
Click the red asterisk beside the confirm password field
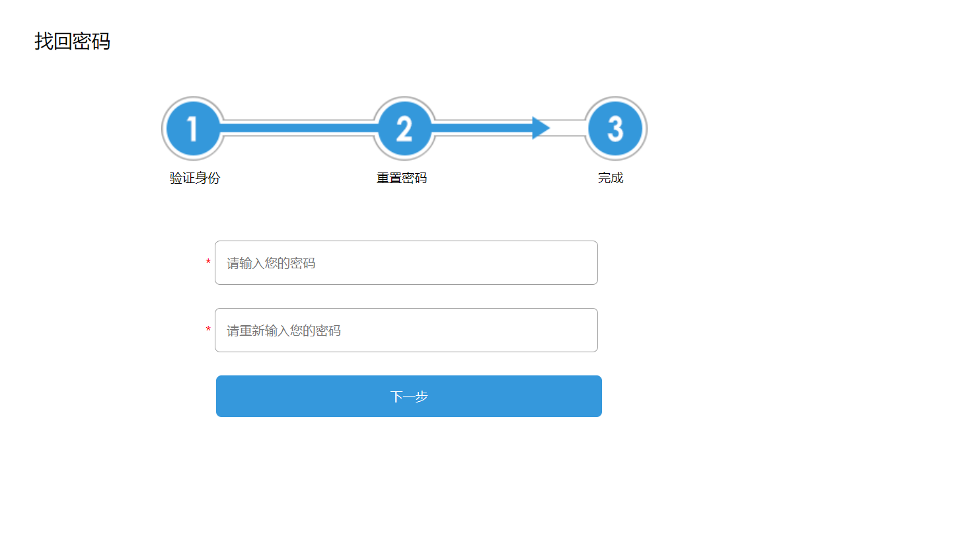pos(208,330)
